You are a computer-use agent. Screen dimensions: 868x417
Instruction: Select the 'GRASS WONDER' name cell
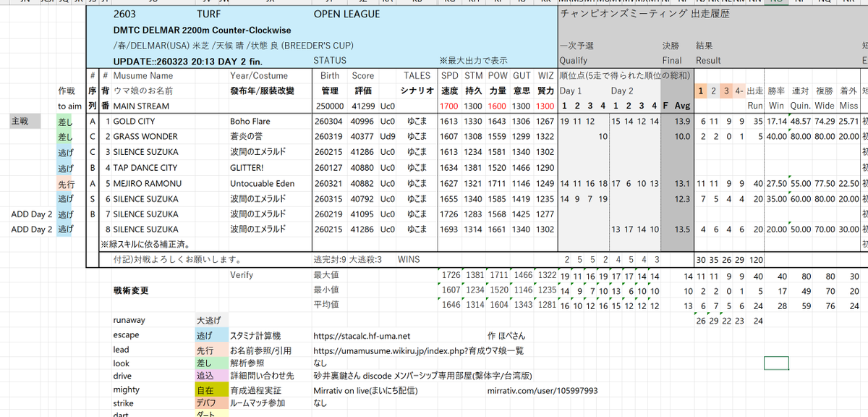[x=145, y=137]
